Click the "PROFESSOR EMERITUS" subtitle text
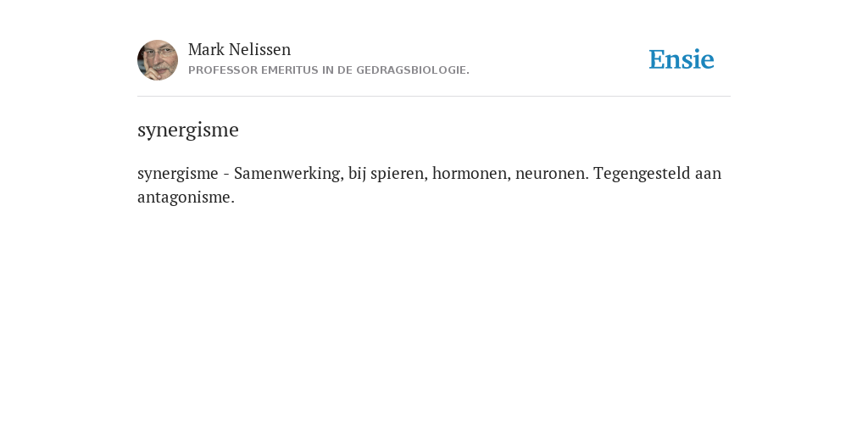 click(x=256, y=70)
